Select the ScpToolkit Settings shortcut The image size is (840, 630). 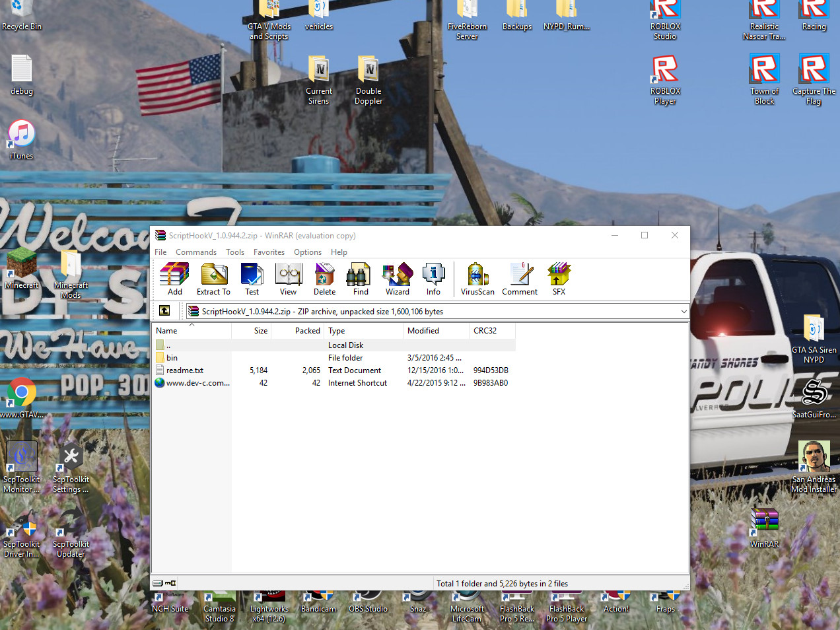pos(71,468)
